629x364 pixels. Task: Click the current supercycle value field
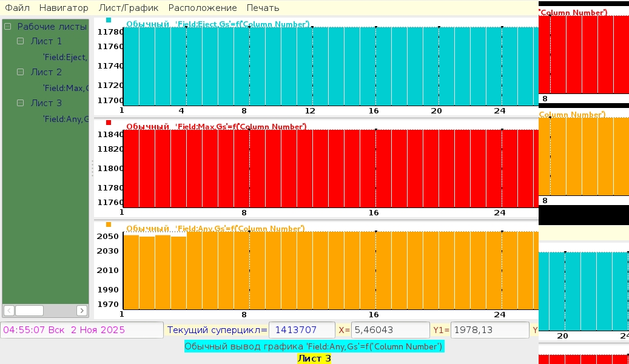(x=301, y=330)
